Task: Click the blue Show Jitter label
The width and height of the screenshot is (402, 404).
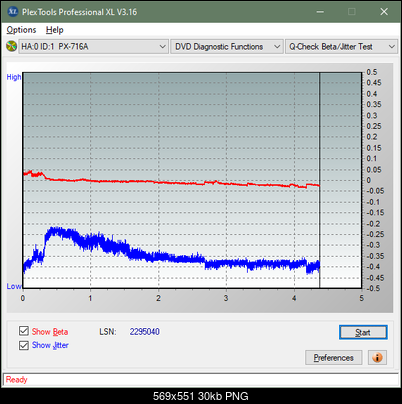Action: coord(50,345)
